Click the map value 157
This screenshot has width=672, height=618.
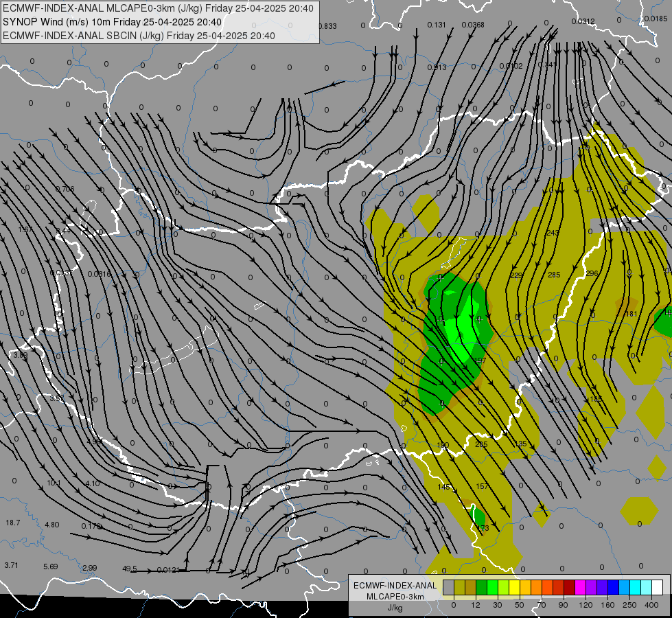[x=482, y=486]
